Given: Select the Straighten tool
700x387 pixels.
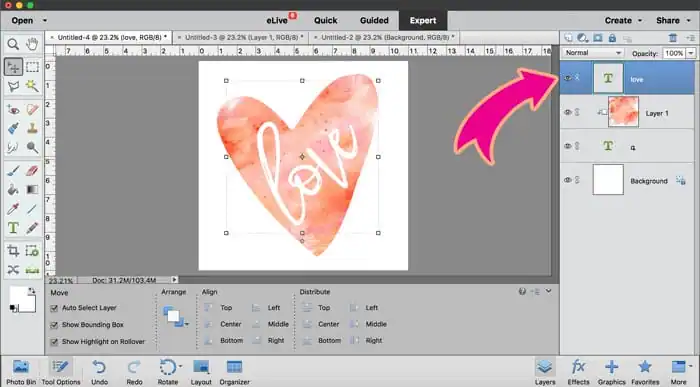Looking at the screenshot, I should tap(32, 270).
